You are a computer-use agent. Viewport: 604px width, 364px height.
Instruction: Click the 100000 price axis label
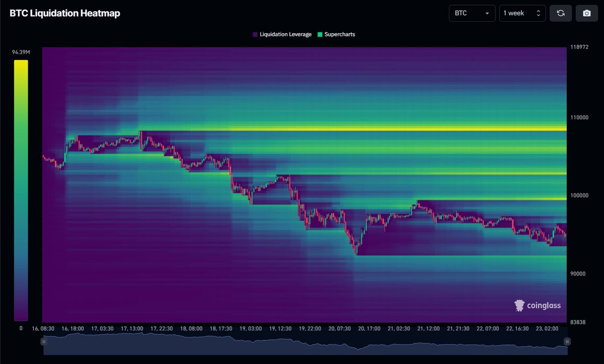click(580, 195)
